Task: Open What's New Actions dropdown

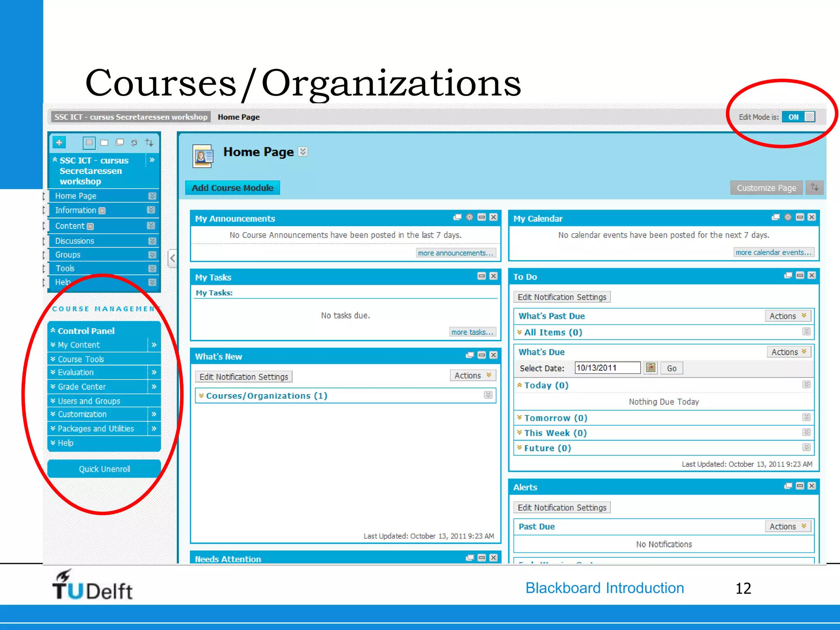Action: 473,375
